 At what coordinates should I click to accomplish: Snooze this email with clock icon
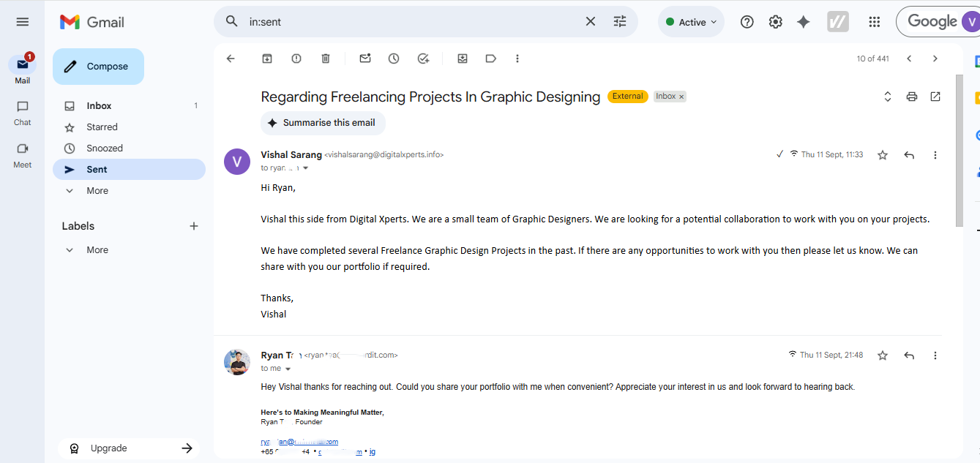pos(394,59)
